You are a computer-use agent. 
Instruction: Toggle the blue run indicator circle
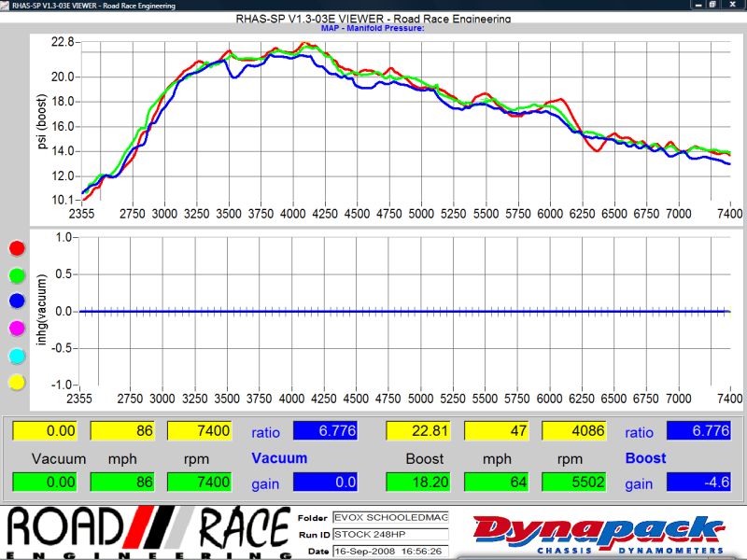(17, 301)
